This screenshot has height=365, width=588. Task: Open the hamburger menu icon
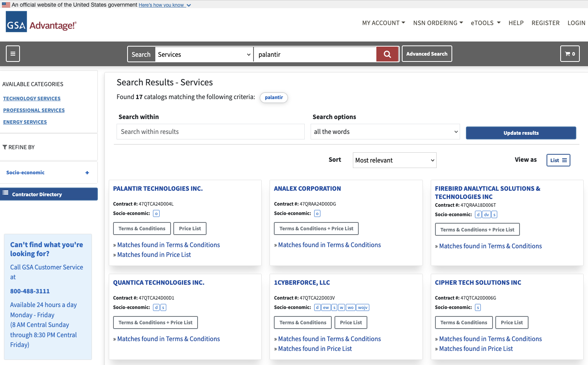click(13, 54)
